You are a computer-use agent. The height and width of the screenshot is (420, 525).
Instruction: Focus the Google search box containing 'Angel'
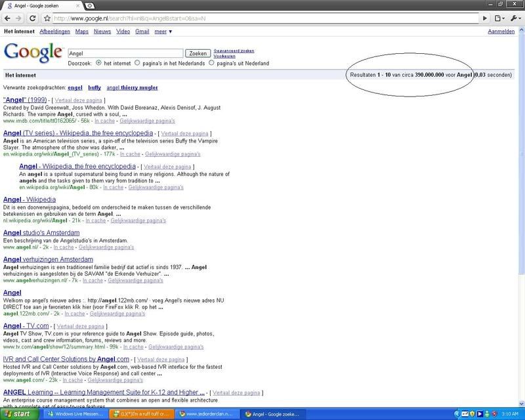125,53
